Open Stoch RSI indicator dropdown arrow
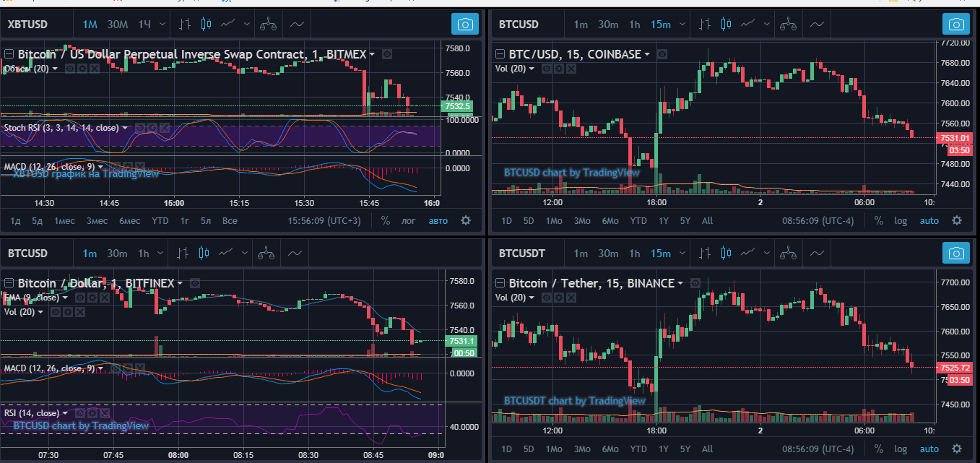Screen dimensions: 980x463 pos(125,128)
